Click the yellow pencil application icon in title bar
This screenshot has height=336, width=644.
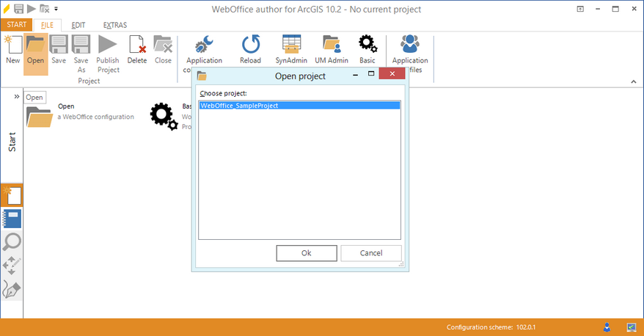[x=6, y=9]
